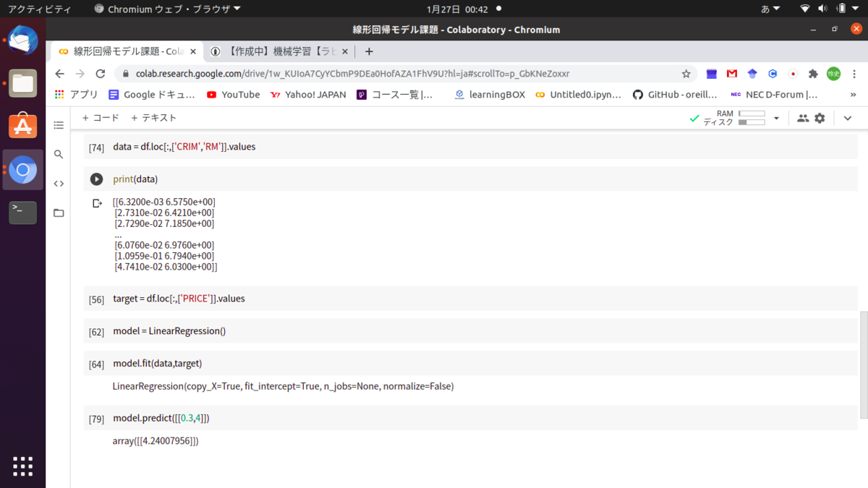Viewport: 868px width, 488px height.
Task: Open clock 1月27日 00:42 calendar
Action: pos(458,9)
